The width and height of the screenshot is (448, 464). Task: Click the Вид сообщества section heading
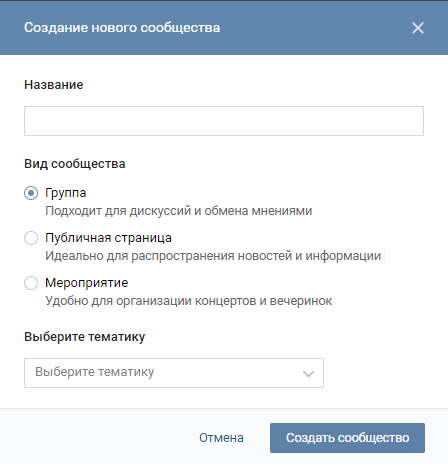tap(75, 164)
